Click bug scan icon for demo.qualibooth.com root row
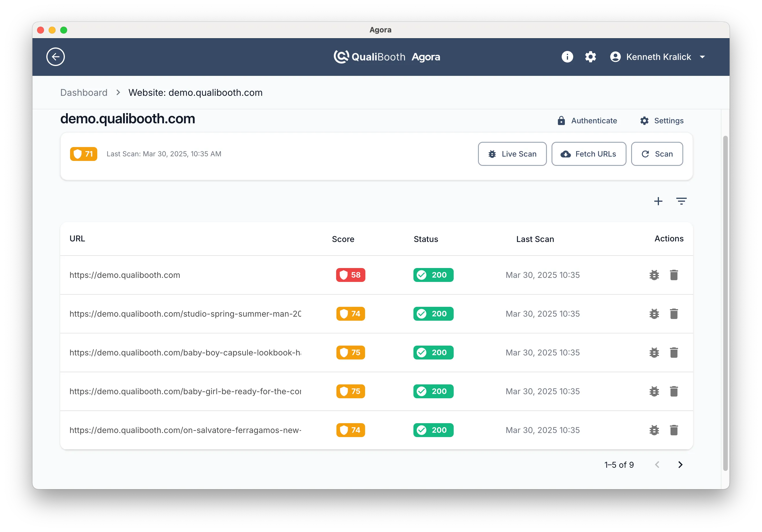762x532 pixels. [x=654, y=275]
